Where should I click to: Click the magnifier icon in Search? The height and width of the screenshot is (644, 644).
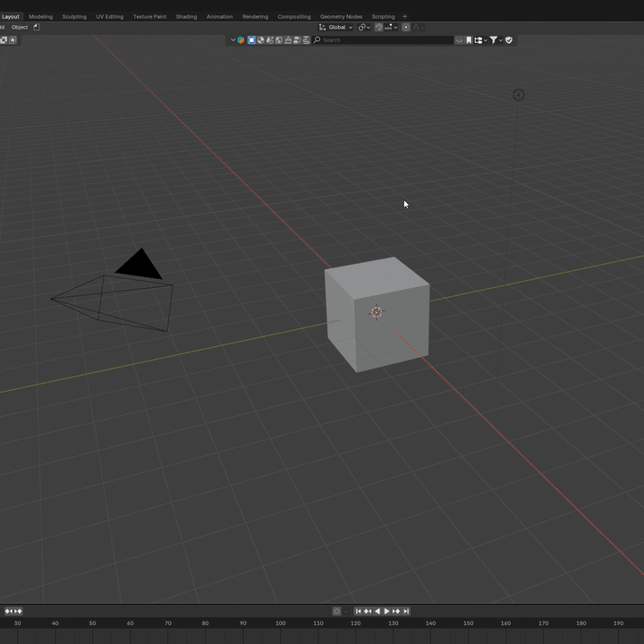tap(317, 40)
